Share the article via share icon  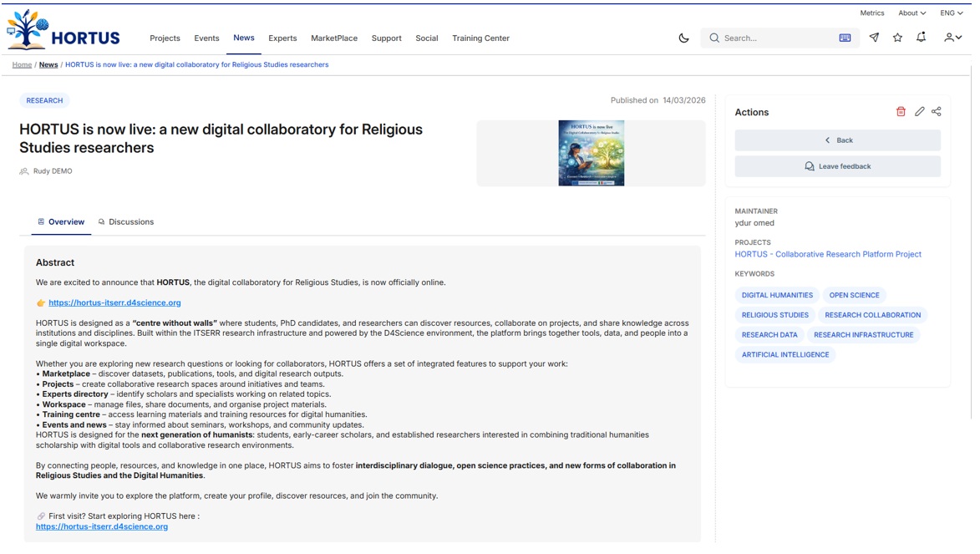[x=937, y=112]
